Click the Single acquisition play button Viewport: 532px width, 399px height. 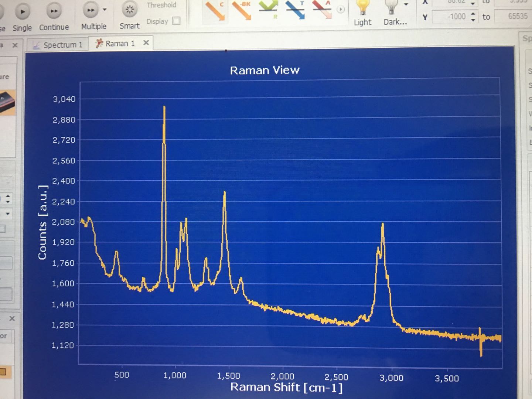23,12
